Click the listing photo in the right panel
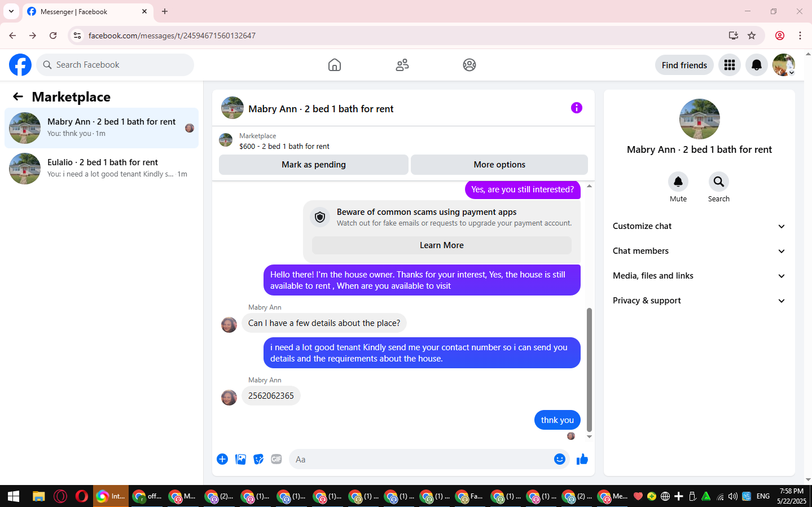Image resolution: width=812 pixels, height=507 pixels. click(x=700, y=119)
